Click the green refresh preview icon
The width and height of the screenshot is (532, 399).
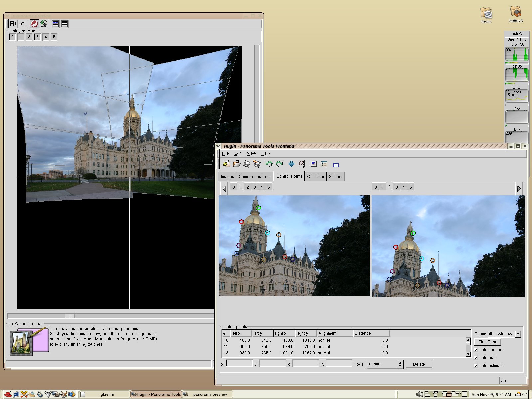tap(44, 24)
